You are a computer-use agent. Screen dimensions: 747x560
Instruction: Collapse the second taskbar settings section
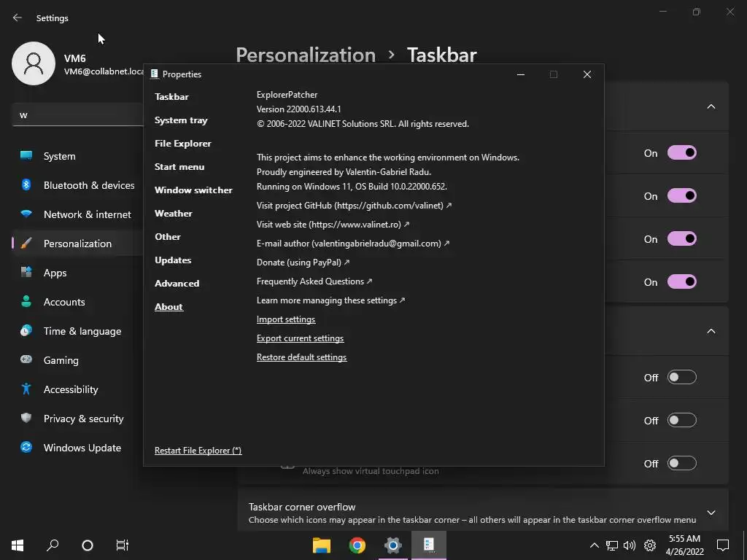tap(711, 331)
